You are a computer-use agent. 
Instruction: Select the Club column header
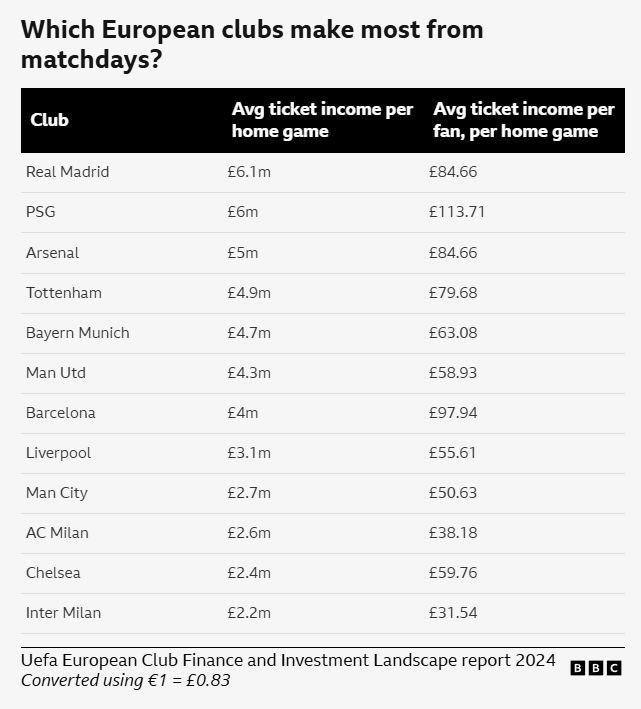49,120
